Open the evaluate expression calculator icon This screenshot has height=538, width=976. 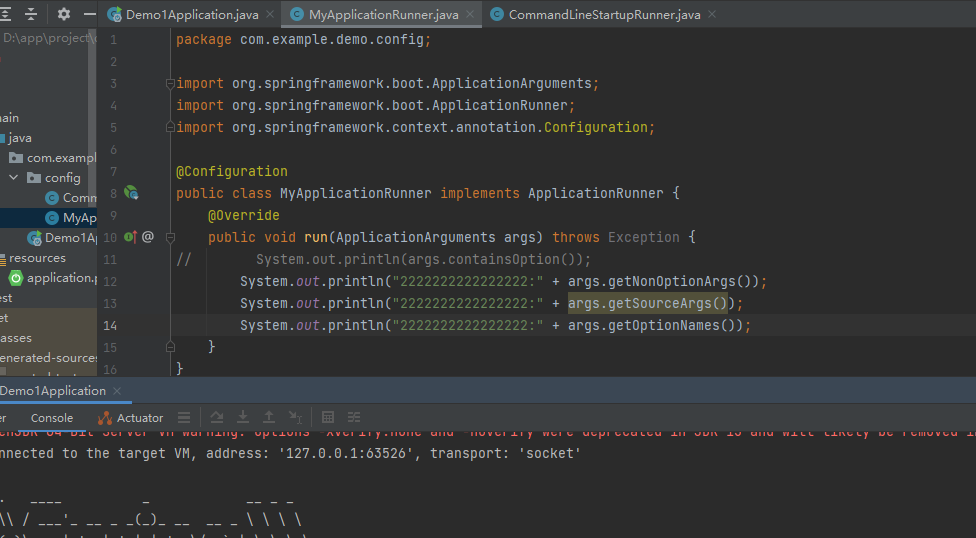point(328,417)
